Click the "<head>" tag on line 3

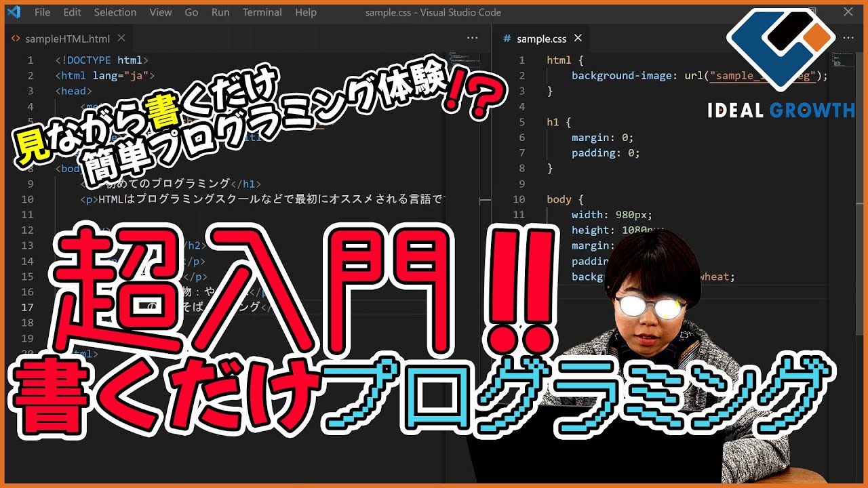tap(73, 91)
